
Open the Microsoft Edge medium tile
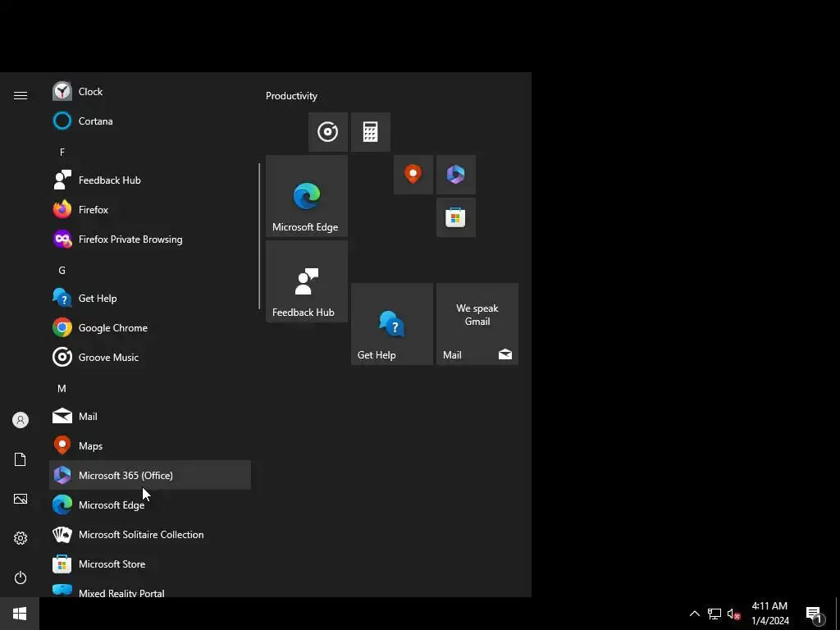pos(307,196)
